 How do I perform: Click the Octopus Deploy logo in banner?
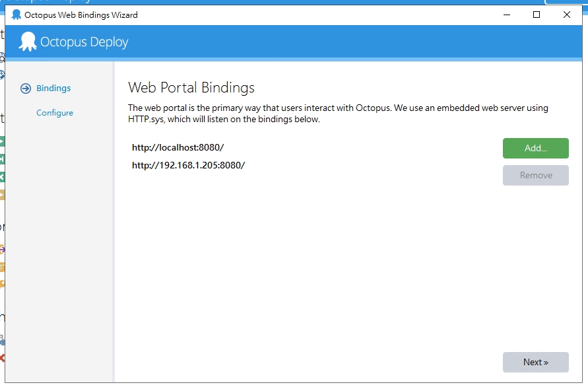coord(73,42)
